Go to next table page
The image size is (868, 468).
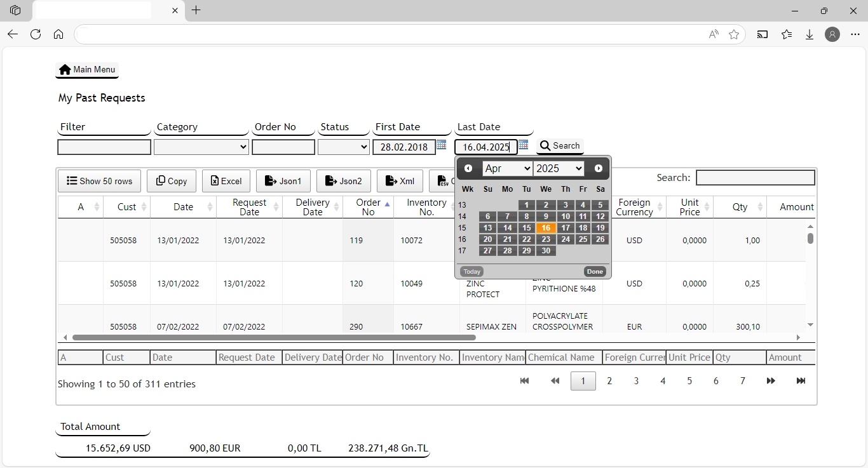click(771, 381)
